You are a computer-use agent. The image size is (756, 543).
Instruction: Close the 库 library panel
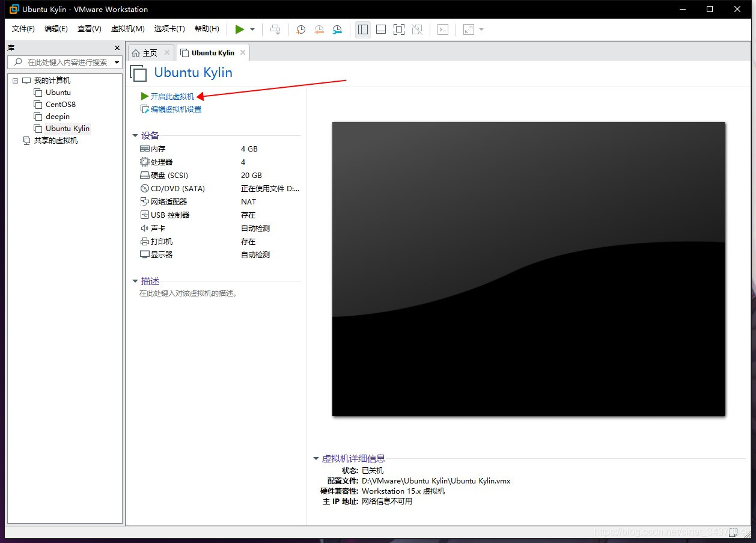(117, 48)
